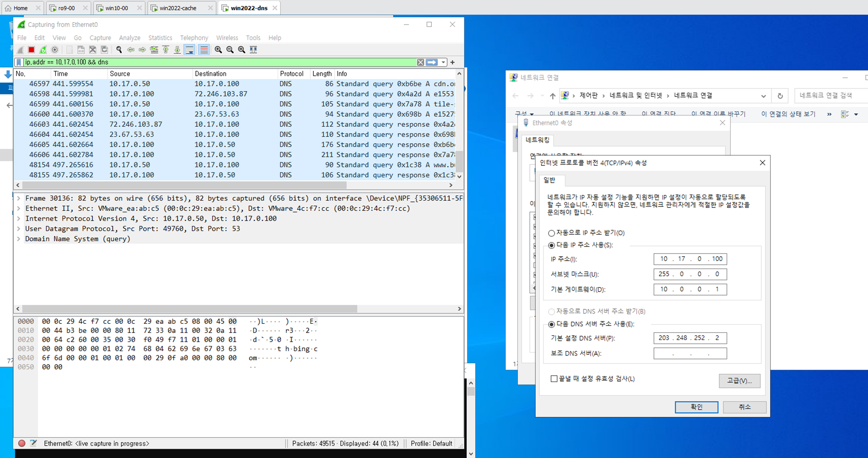Open expert information from status bar
Image resolution: width=868 pixels, height=458 pixels.
tap(22, 443)
